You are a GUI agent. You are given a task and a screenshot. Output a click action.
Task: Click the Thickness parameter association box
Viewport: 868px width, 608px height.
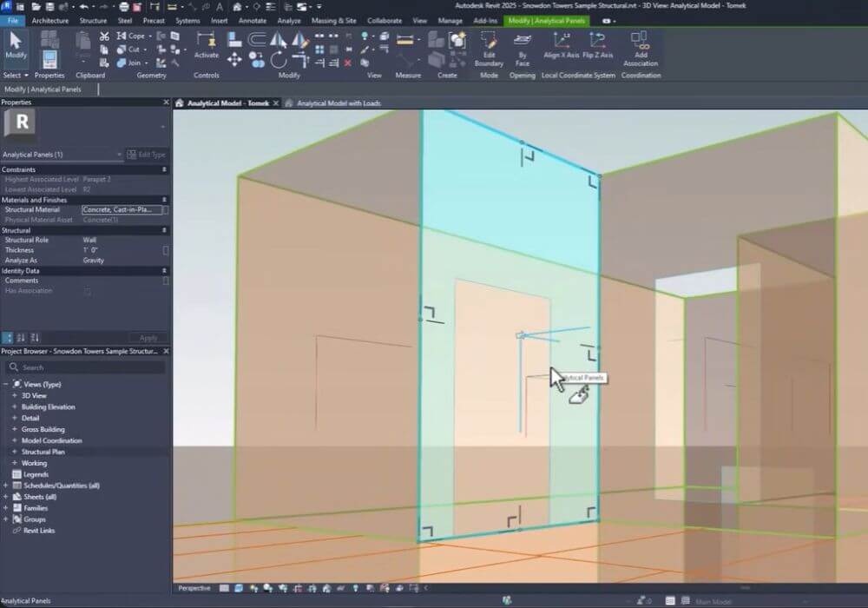(166, 250)
